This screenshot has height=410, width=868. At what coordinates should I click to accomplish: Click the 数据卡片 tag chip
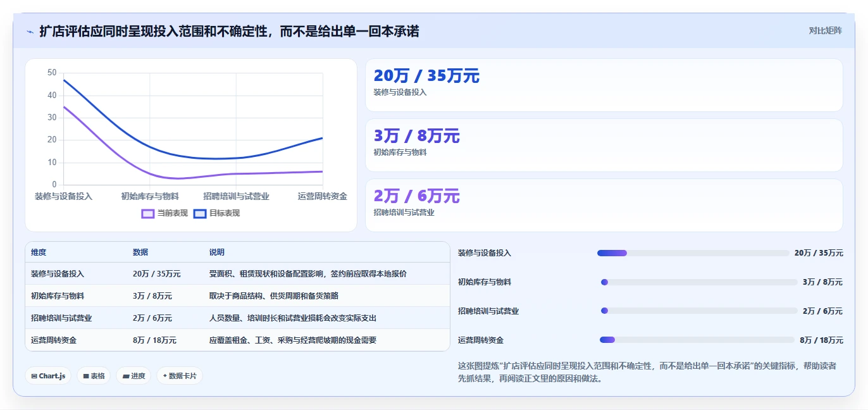coord(180,376)
